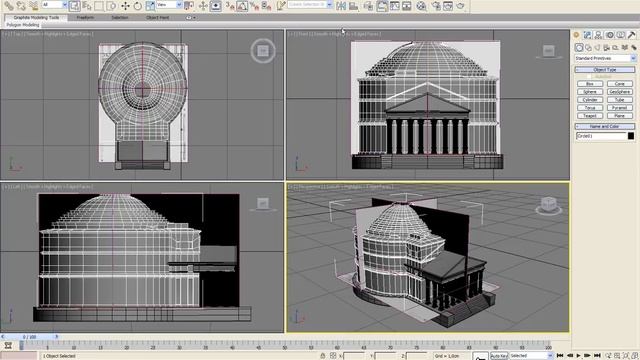
Task: Toggle the 3D Snaps icon
Action: 230,6
